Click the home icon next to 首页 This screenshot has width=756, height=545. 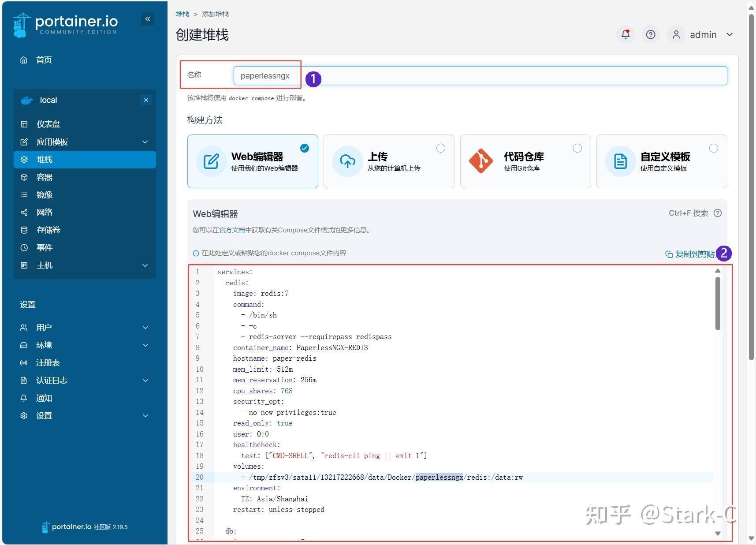point(24,60)
